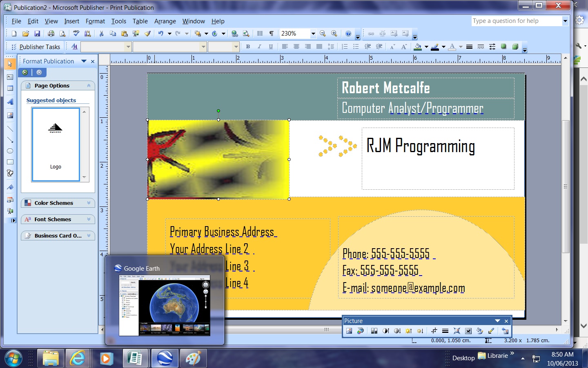
Task: Toggle italic formatting
Action: [x=259, y=47]
